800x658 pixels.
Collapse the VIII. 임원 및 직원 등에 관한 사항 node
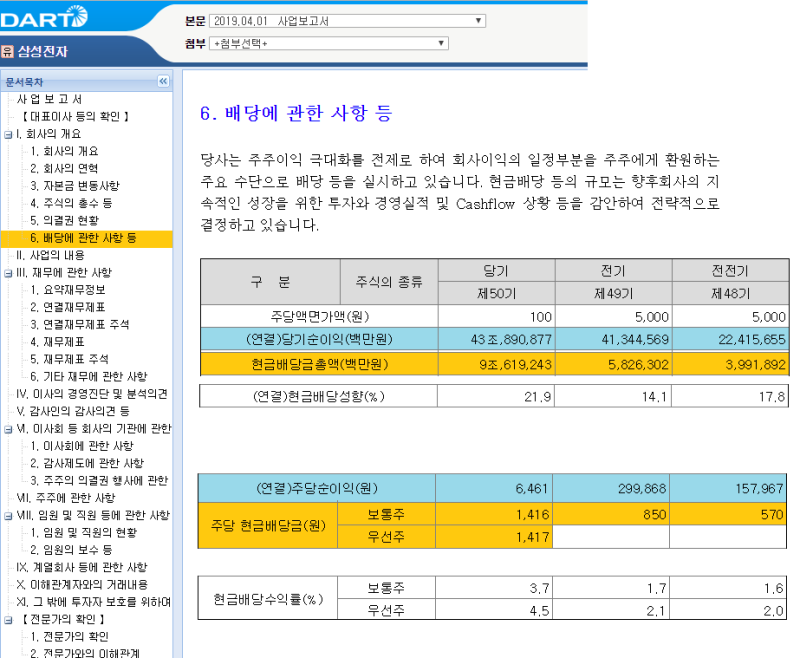click(8, 516)
